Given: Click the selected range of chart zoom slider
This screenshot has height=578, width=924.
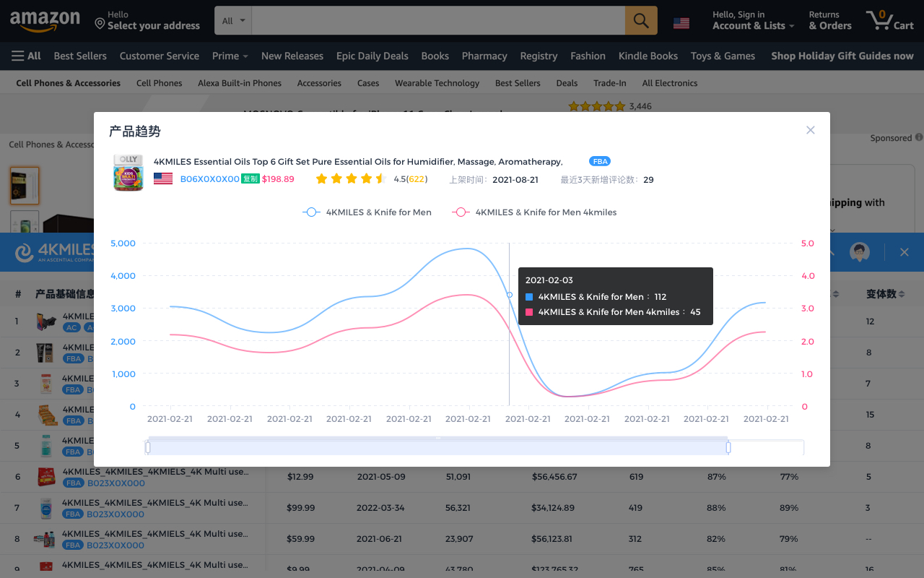Looking at the screenshot, I should click(x=438, y=448).
